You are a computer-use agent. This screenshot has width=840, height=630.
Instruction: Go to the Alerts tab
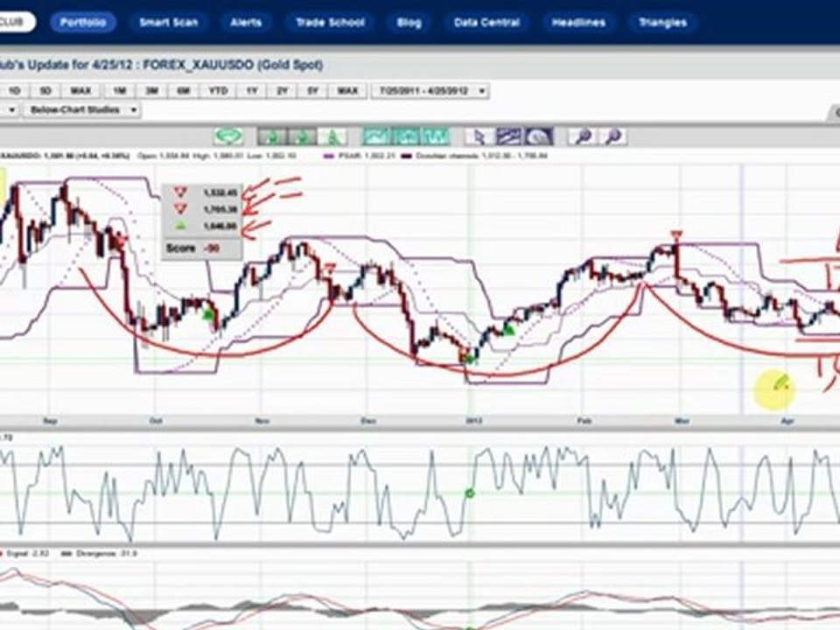246,23
